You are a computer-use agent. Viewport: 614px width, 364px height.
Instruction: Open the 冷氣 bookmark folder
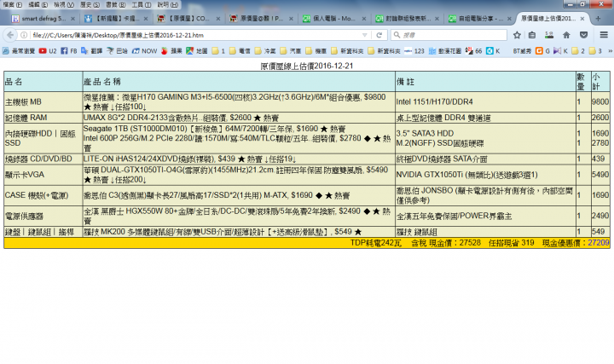coord(265,51)
